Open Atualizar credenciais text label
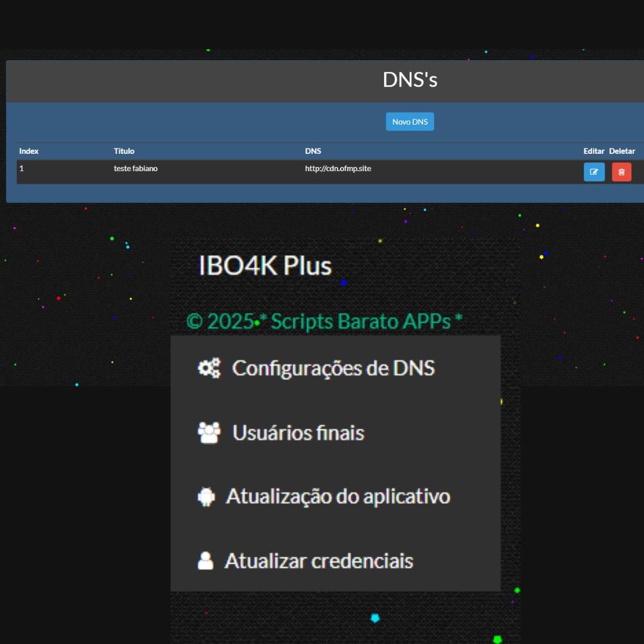The height and width of the screenshot is (644, 644). point(318,561)
